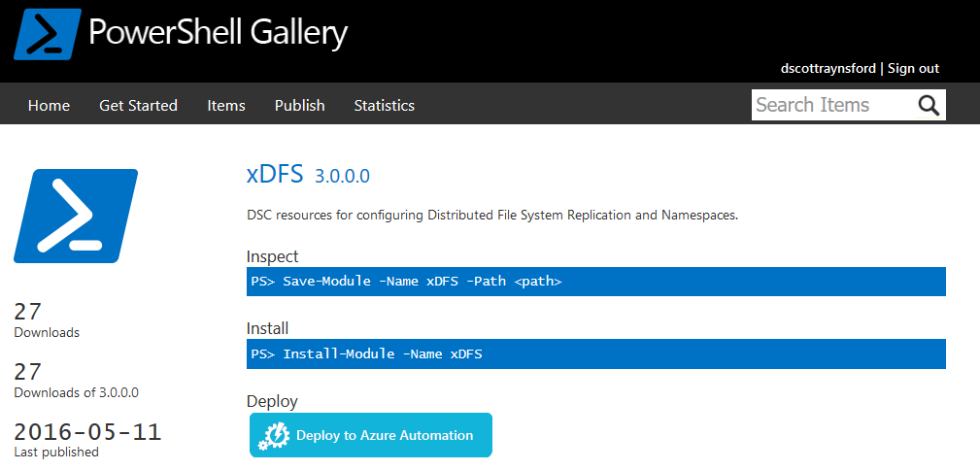Open the Publish menu item
This screenshot has height=470, width=980.
click(x=300, y=106)
